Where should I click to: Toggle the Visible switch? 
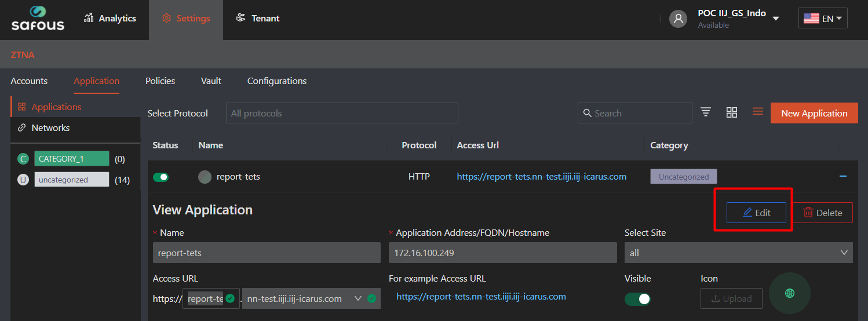[x=637, y=299]
